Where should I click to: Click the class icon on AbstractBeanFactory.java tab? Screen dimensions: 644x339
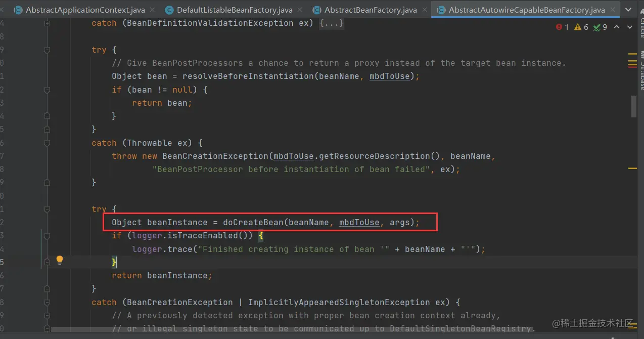tap(317, 10)
